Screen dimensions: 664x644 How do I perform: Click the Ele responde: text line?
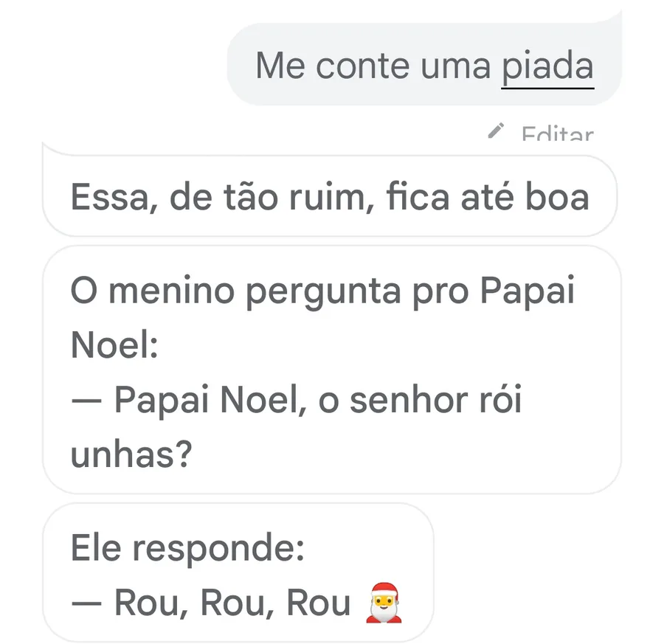(187, 550)
